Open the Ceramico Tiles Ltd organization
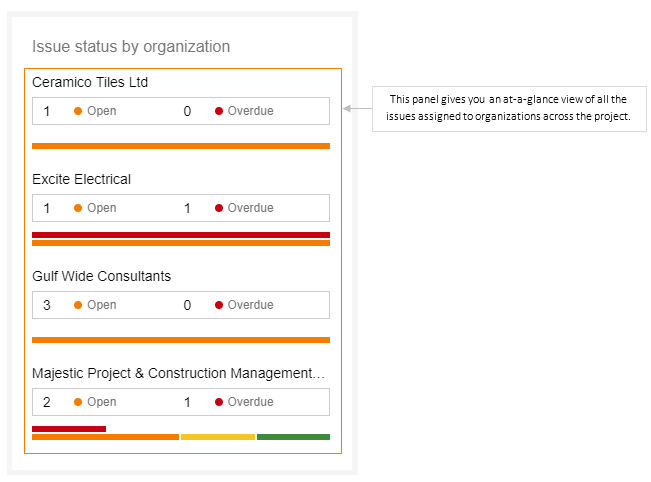The image size is (651, 482). [90, 82]
